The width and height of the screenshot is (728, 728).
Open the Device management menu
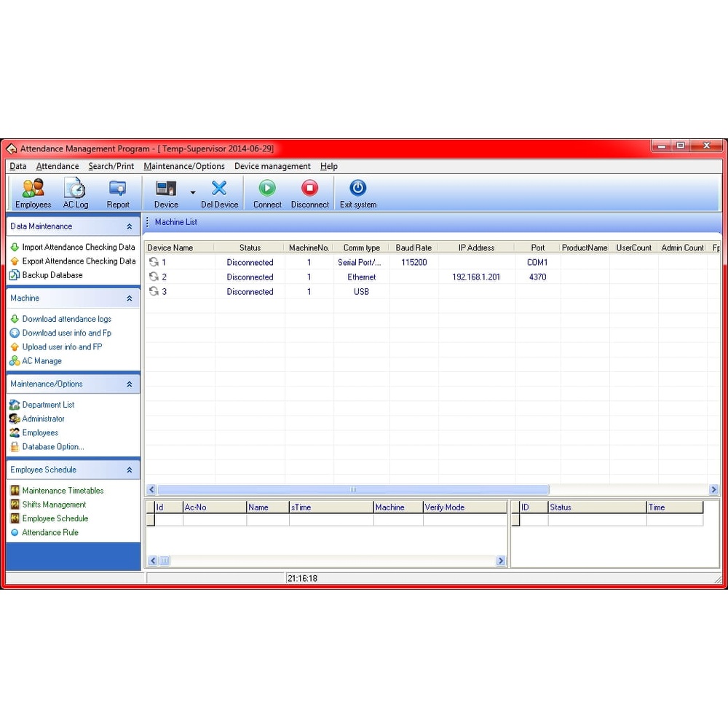tap(272, 166)
